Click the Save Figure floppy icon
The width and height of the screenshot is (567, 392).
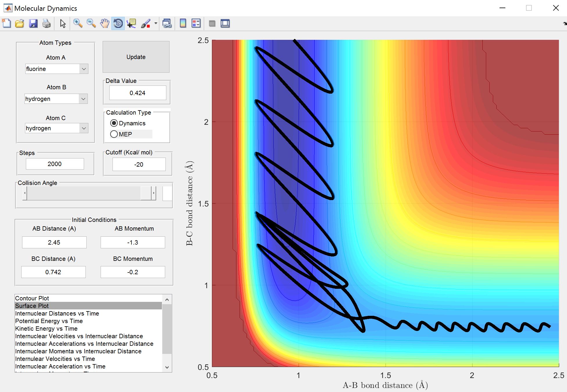click(33, 24)
